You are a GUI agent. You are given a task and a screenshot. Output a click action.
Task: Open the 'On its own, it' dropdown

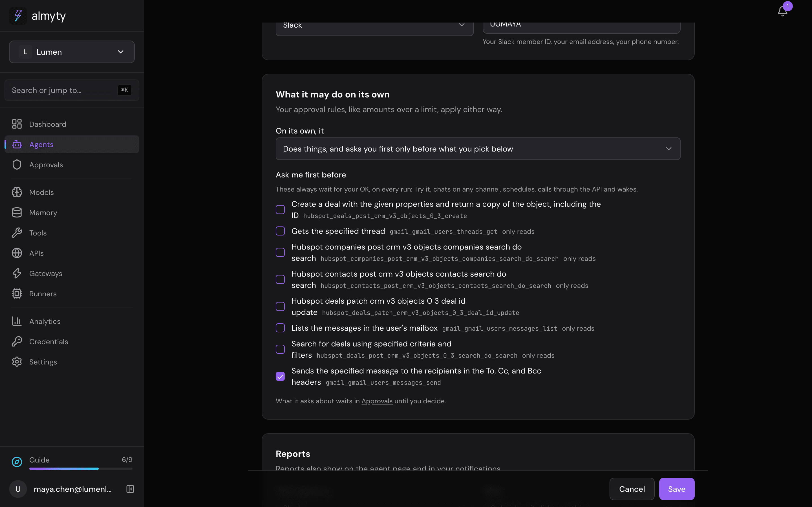click(478, 149)
